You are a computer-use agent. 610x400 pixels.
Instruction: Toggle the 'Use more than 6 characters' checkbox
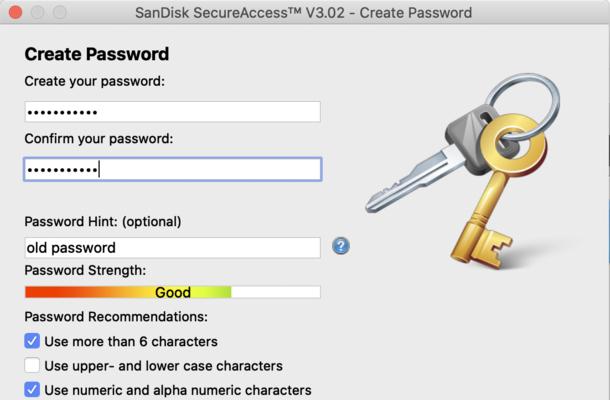32,341
